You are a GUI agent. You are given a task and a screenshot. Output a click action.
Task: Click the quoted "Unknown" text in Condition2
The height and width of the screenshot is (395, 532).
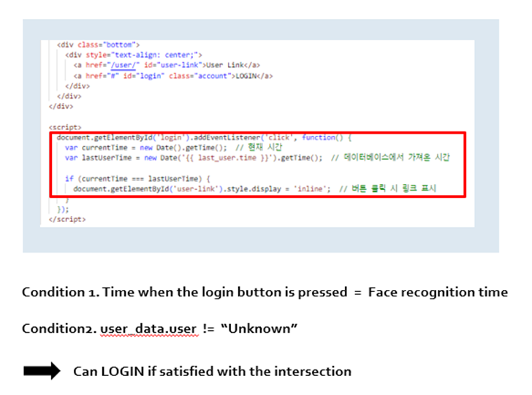coord(259,329)
